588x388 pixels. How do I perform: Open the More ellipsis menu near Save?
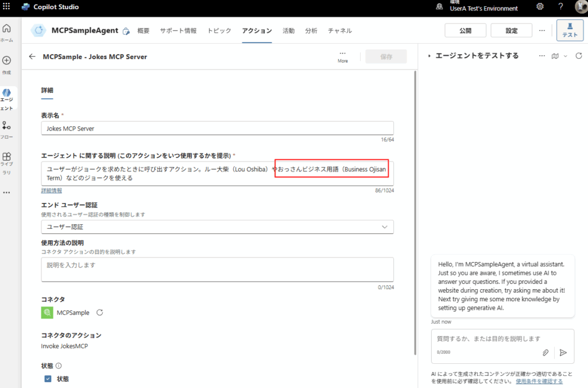(x=343, y=57)
